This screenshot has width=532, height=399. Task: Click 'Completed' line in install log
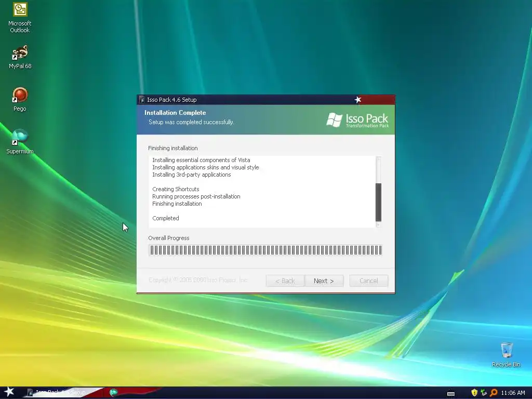point(166,218)
